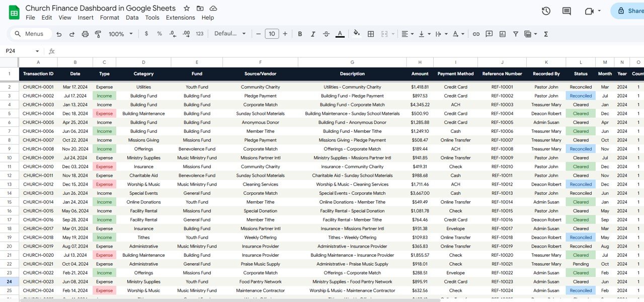Click the Share button
The height and width of the screenshot is (302, 644).
(629, 11)
